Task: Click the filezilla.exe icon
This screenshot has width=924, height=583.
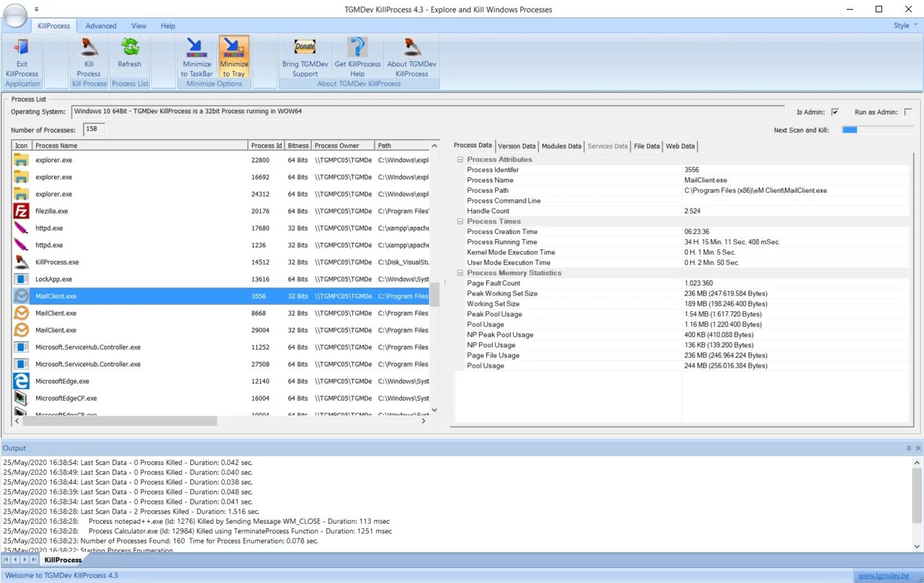Action: point(21,211)
